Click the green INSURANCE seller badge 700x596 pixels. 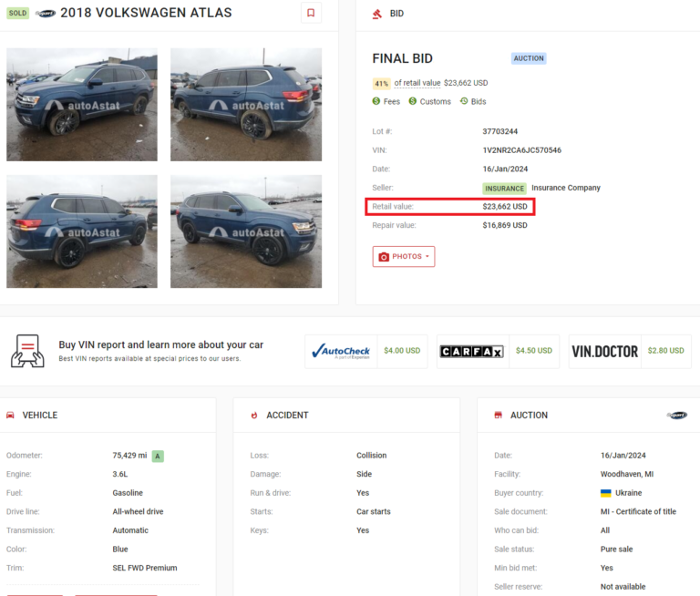[x=504, y=189]
